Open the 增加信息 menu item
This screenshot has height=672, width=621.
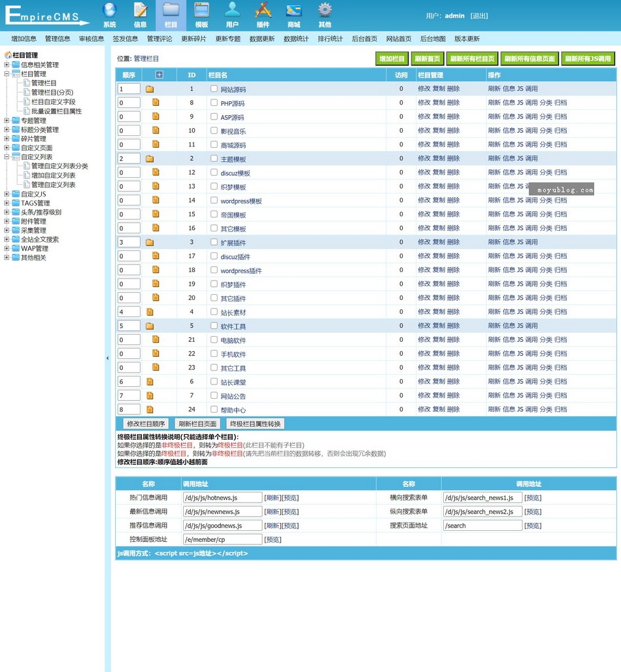24,39
